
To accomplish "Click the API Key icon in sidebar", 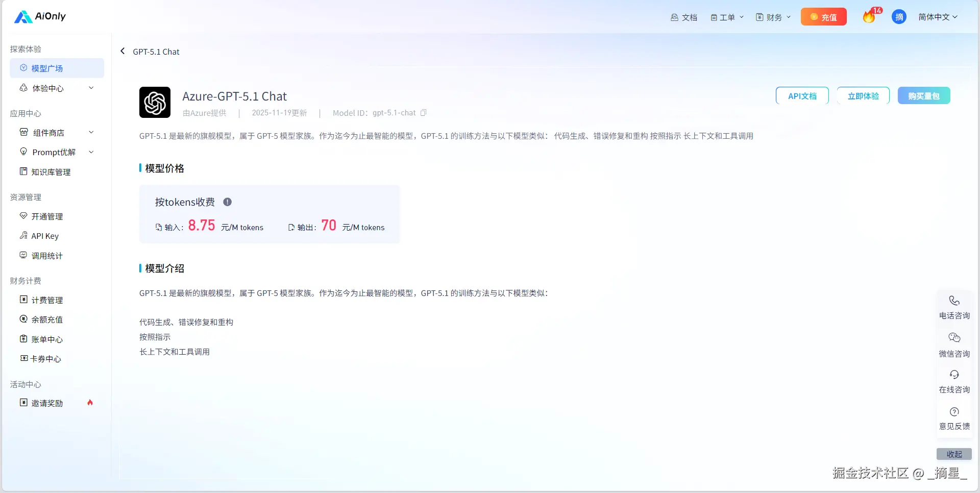I will click(23, 235).
